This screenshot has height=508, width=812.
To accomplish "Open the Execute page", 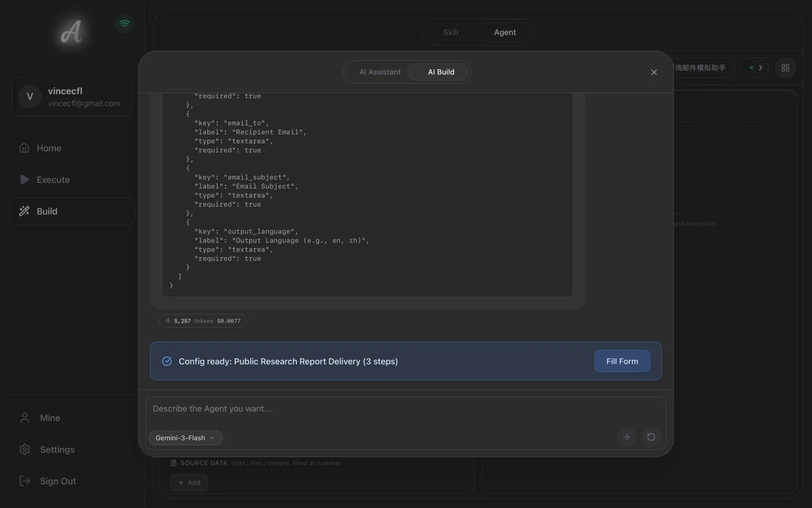I will pos(72,179).
